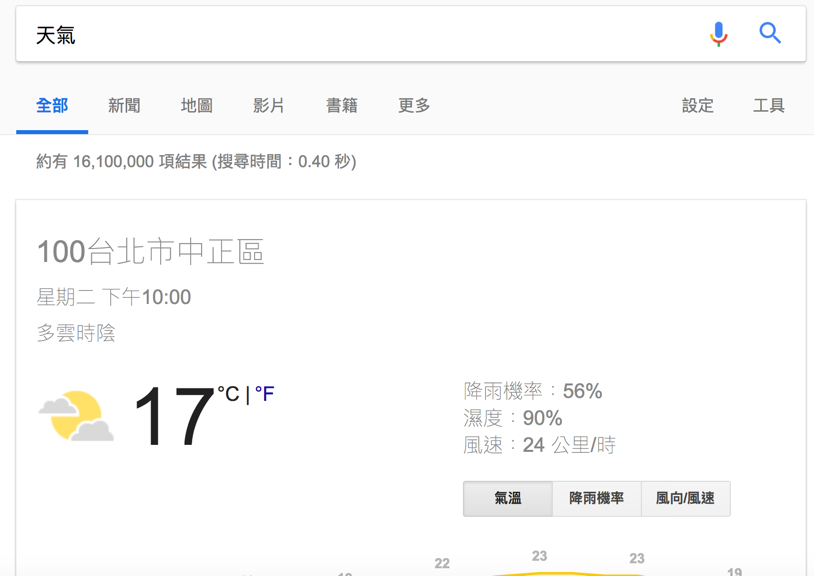This screenshot has width=814, height=576.
Task: Click the microphone voice search icon
Action: [x=718, y=34]
